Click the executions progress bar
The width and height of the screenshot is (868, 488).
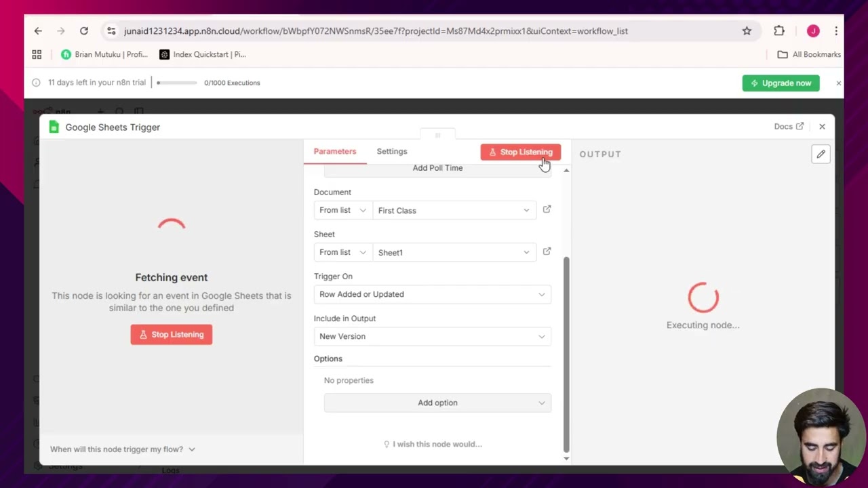point(177,83)
